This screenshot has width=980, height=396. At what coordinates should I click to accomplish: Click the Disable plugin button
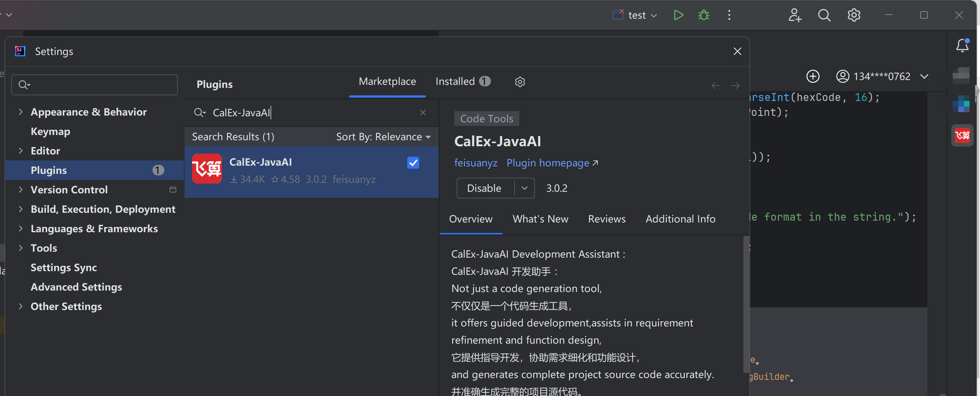coord(484,188)
